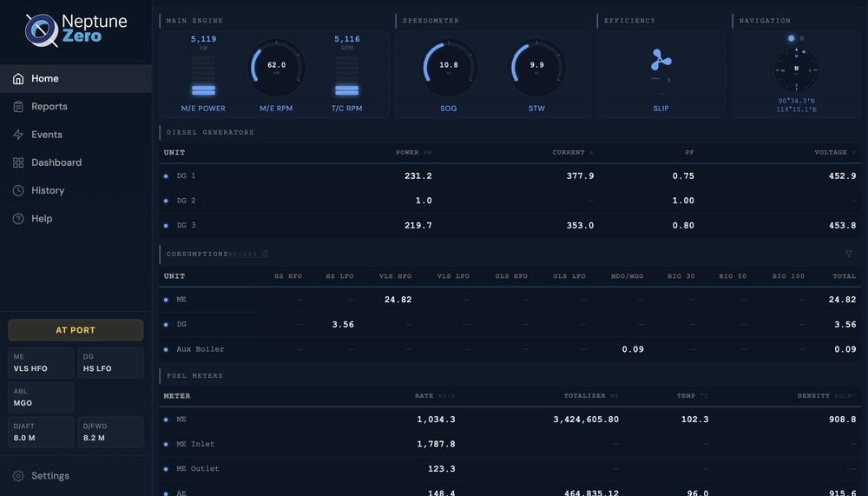
Task: Click the Settings gear icon
Action: tap(18, 475)
